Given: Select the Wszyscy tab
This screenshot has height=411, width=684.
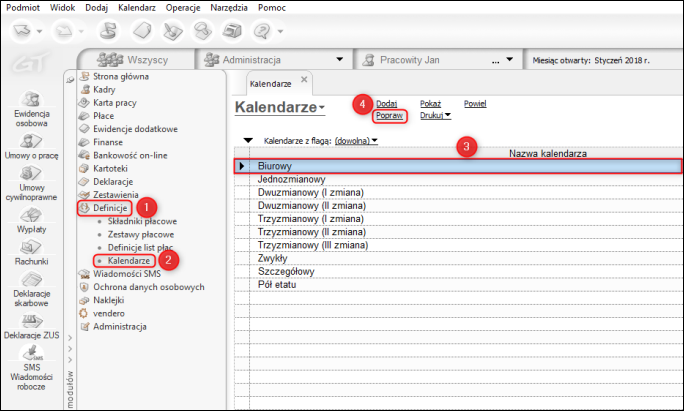Looking at the screenshot, I should pyautogui.click(x=136, y=59).
